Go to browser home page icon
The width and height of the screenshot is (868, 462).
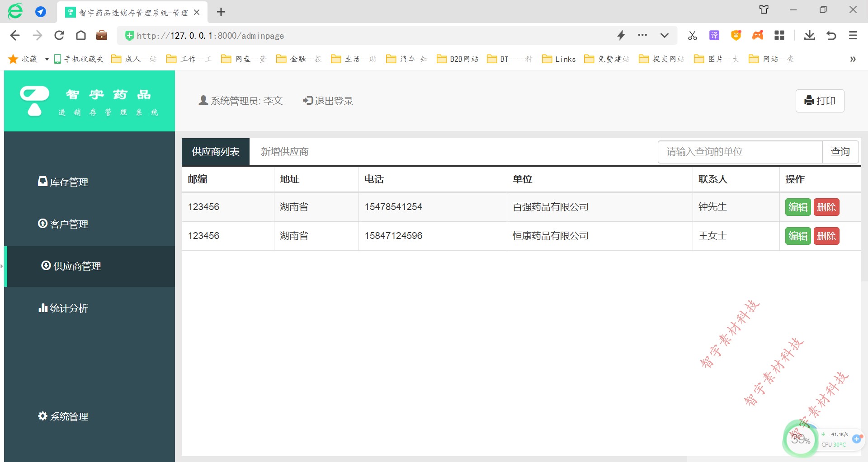[x=81, y=35]
